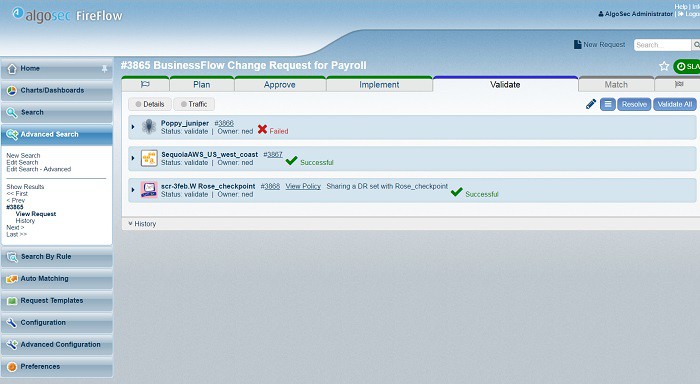Expand the SequoiaAWS_US_west_coast row
Screen dimensions: 700x384
point(133,158)
